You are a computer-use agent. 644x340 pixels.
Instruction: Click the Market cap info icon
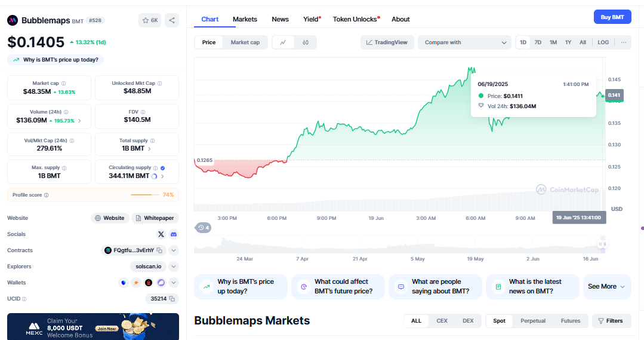point(63,84)
